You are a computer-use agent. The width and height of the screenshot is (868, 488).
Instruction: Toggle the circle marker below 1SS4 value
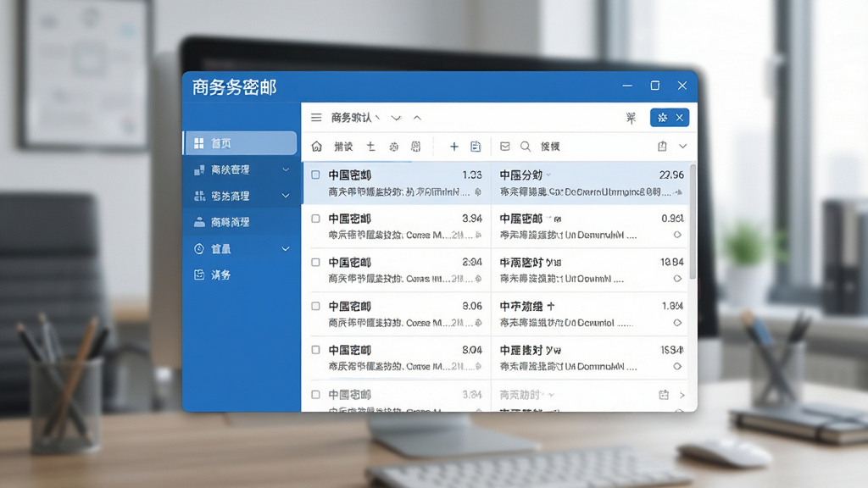click(677, 366)
